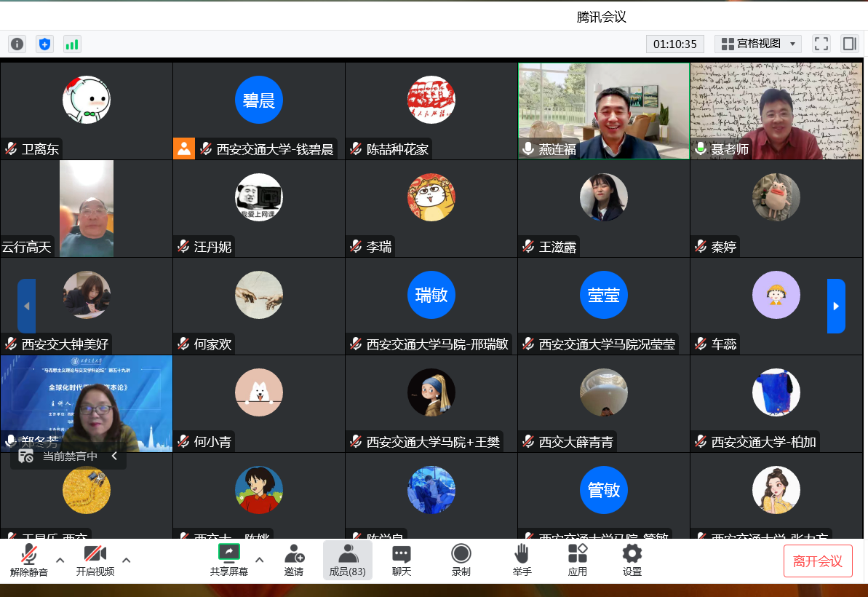Enter fullscreen mode icon
868x597 pixels.
coord(821,44)
